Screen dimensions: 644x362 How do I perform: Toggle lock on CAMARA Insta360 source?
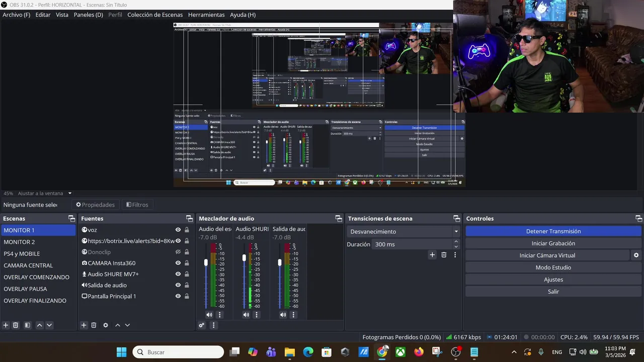[187, 263]
